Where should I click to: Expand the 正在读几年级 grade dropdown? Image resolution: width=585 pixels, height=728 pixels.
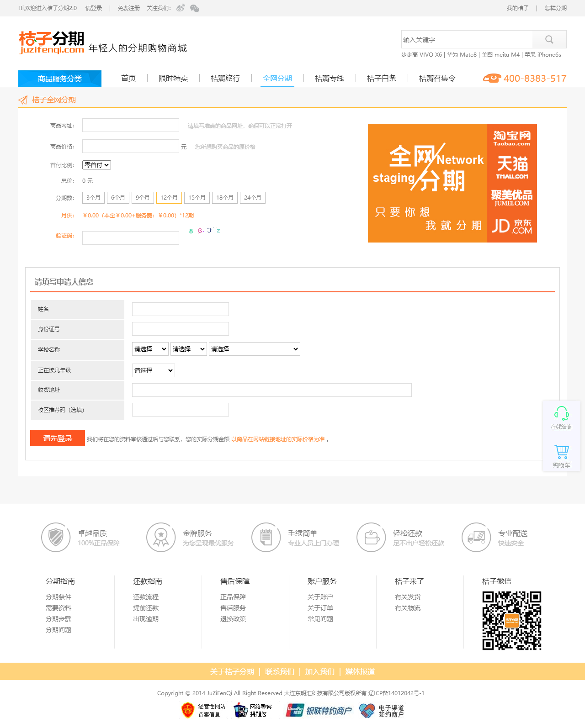pos(153,370)
